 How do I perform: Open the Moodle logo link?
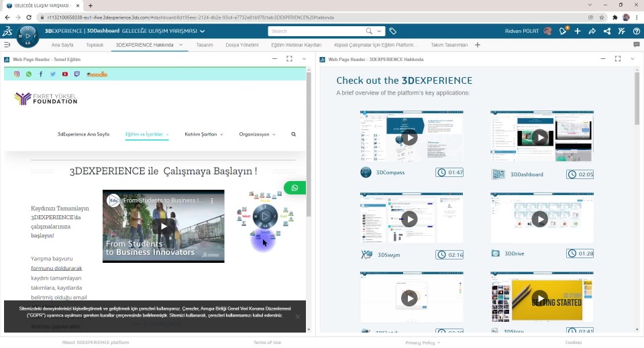97,74
